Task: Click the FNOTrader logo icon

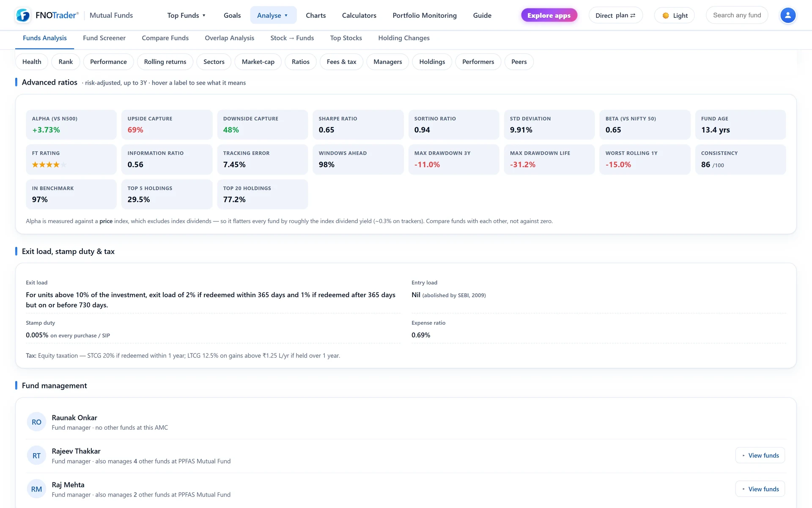Action: [x=23, y=15]
